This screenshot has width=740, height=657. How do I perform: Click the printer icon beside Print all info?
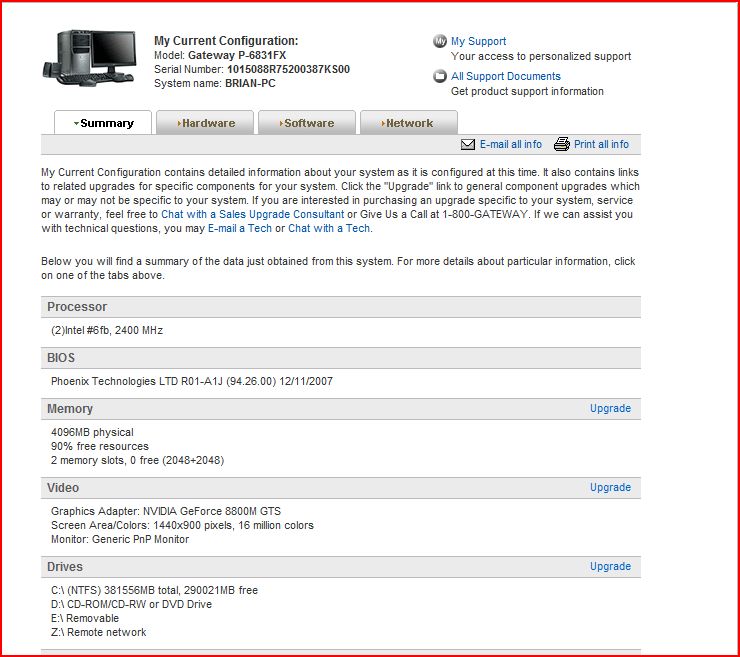click(x=562, y=144)
